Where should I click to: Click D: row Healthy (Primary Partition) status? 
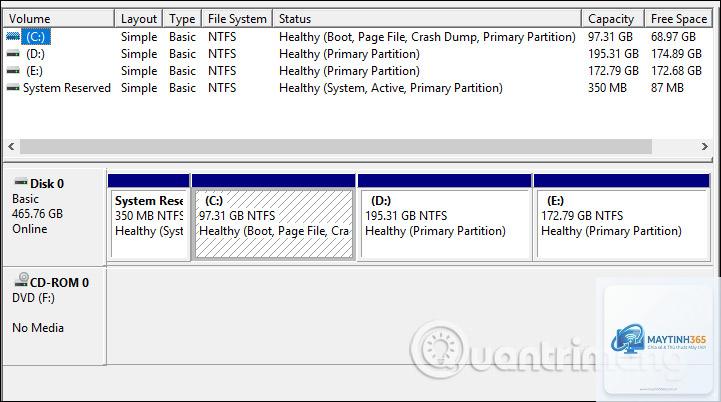click(x=349, y=54)
